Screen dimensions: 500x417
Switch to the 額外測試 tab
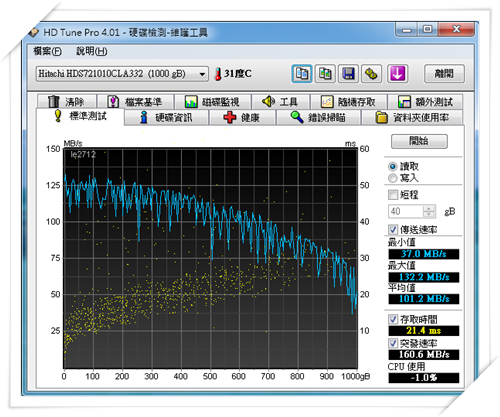click(425, 102)
